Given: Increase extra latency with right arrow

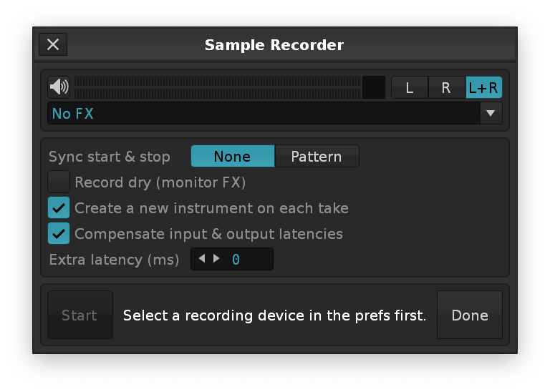Looking at the screenshot, I should 216,259.
